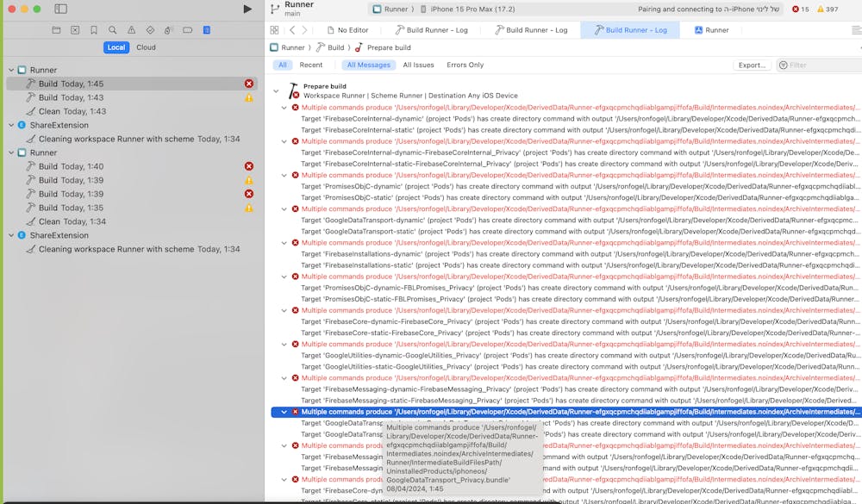
Task: Click the red error count 15 indicator
Action: tap(801, 9)
